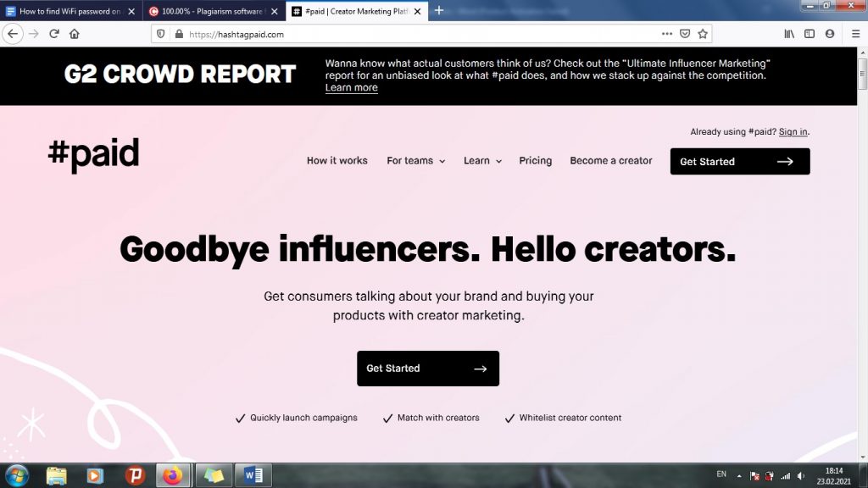
Task: Open the sticky notes taskbar icon
Action: [x=214, y=475]
